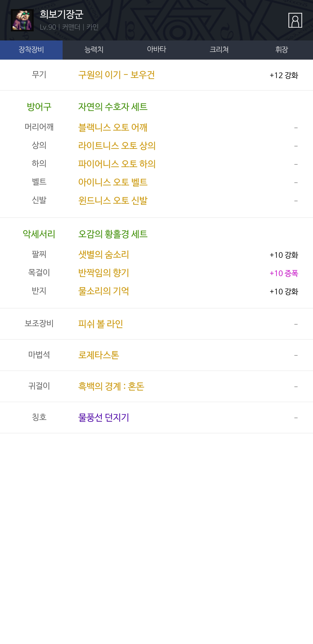Open the 아바타 tab

click(x=156, y=50)
